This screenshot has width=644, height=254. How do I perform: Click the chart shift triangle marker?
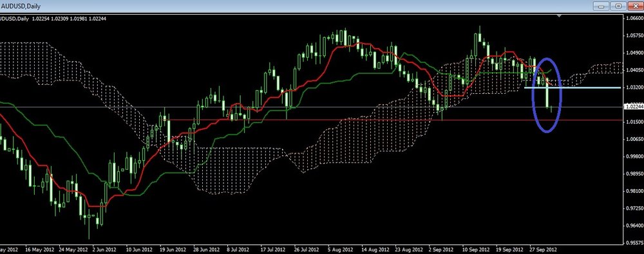pyautogui.click(x=558, y=16)
